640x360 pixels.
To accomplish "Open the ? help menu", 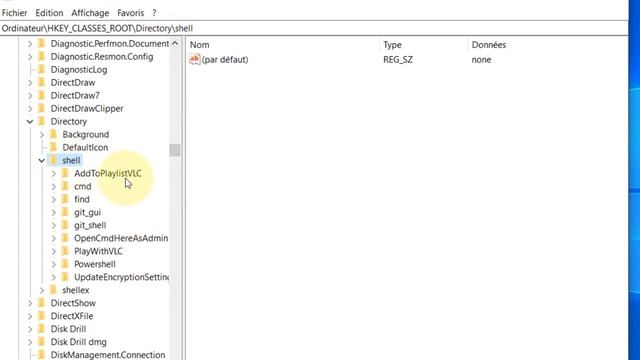I will click(x=154, y=13).
